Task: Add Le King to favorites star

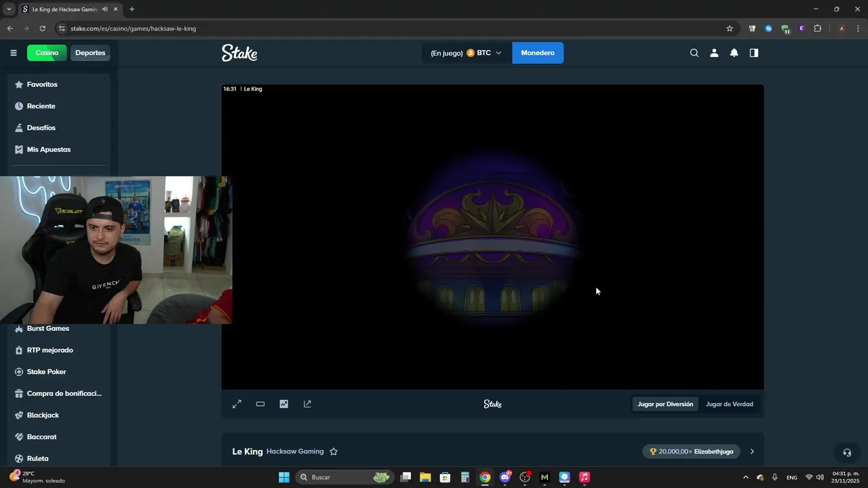Action: click(x=334, y=451)
